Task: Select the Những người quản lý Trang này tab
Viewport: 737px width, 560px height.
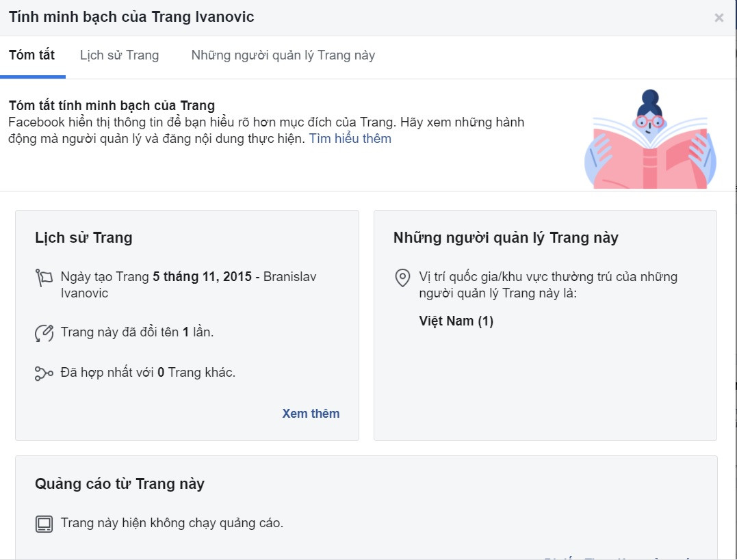Action: tap(283, 55)
